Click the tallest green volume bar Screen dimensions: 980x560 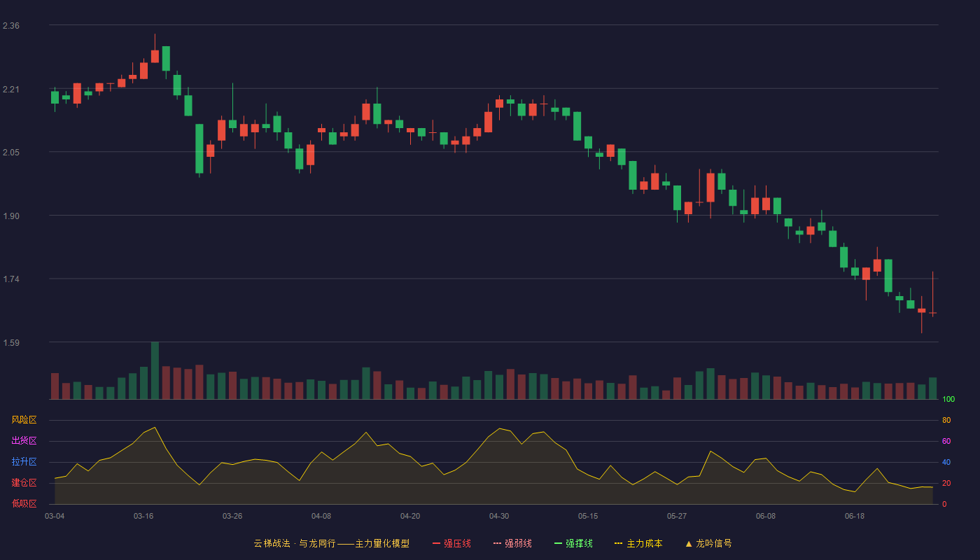click(x=155, y=370)
